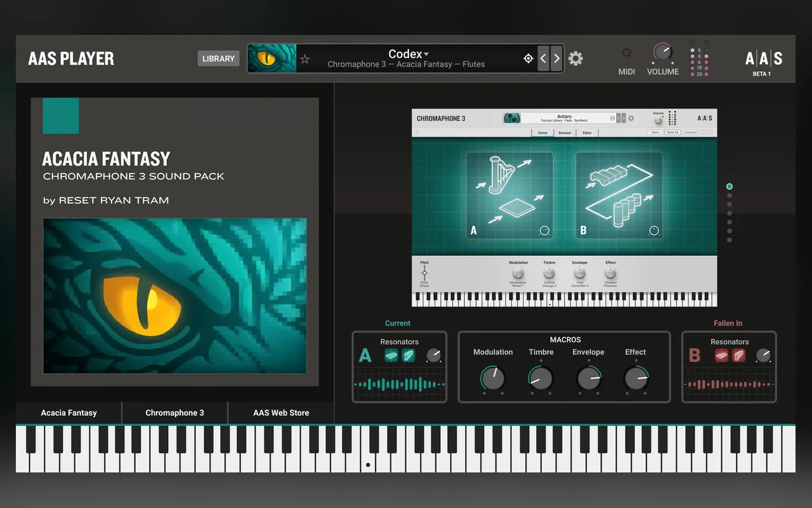Go to the next preset with the right arrow

(x=556, y=58)
